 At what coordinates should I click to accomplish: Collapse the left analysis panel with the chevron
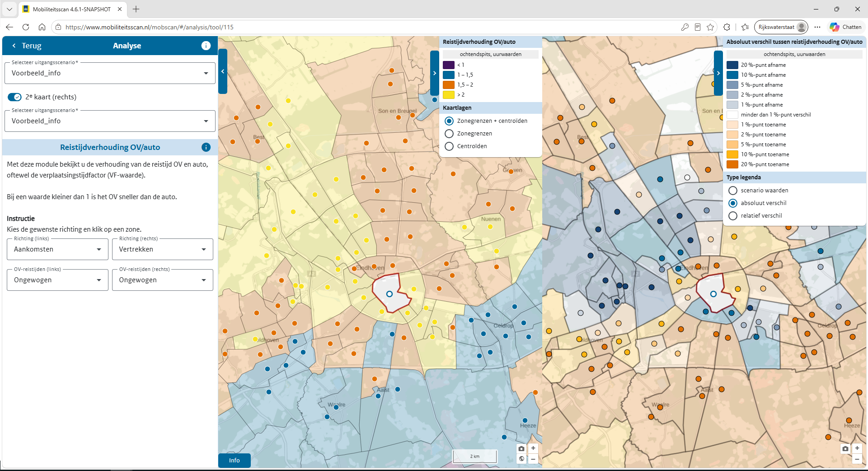tap(223, 71)
